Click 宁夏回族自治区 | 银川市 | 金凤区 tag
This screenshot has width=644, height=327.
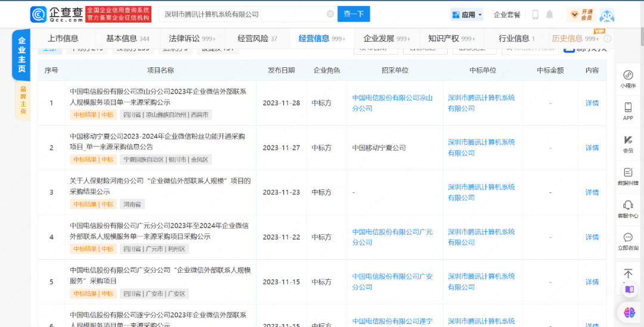pyautogui.click(x=166, y=160)
